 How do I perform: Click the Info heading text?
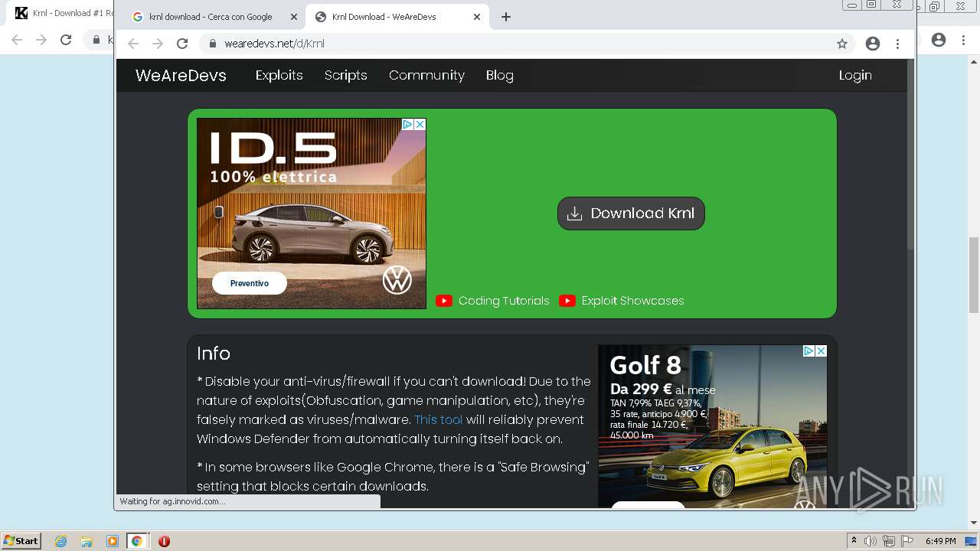214,353
